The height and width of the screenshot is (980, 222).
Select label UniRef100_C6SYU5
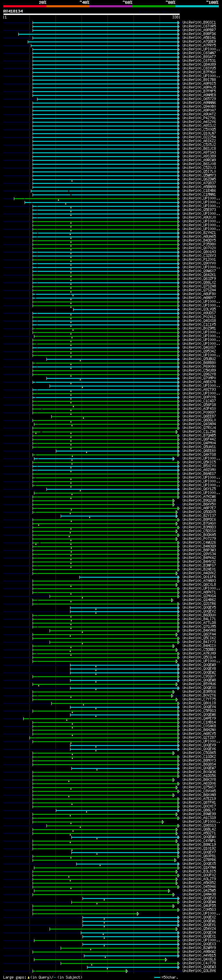coord(199,68)
